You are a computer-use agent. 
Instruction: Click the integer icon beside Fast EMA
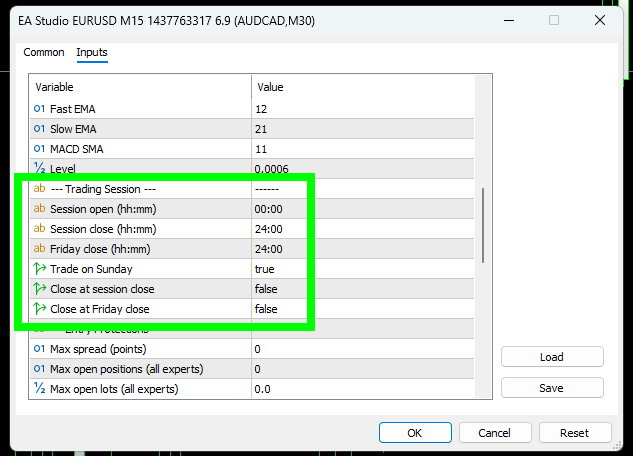pos(39,109)
